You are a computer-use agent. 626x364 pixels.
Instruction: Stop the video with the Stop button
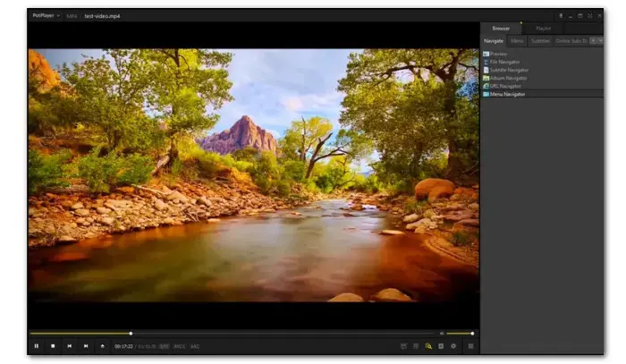coord(53,346)
